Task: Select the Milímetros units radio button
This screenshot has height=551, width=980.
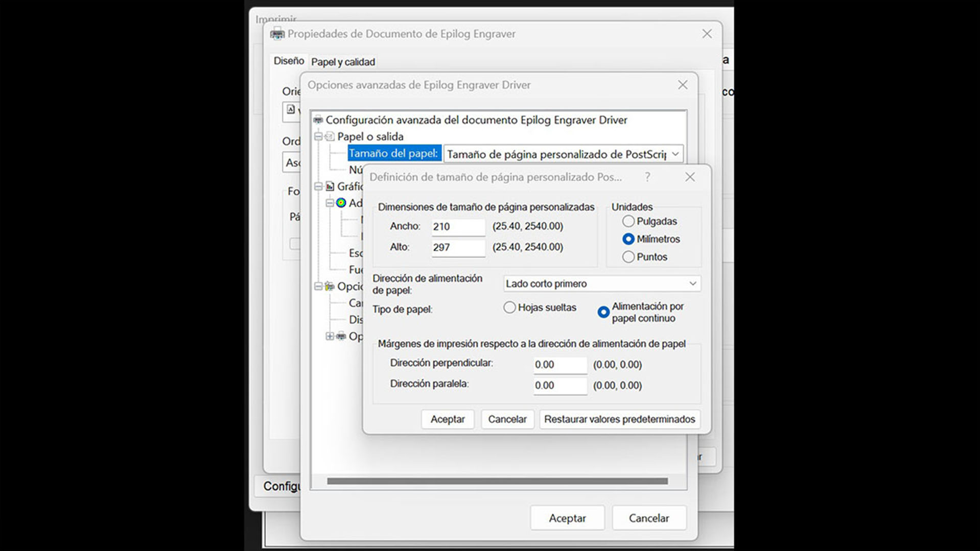Action: tap(628, 239)
